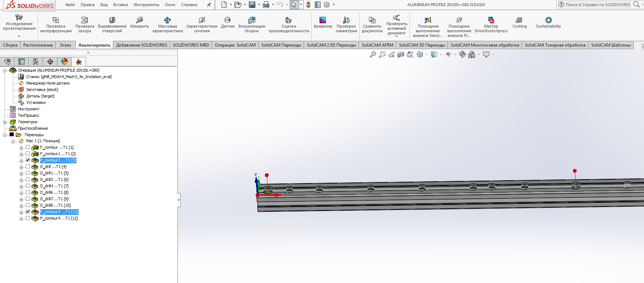
Task: Activate the Measure tool (Измерить)
Action: pyautogui.click(x=139, y=22)
